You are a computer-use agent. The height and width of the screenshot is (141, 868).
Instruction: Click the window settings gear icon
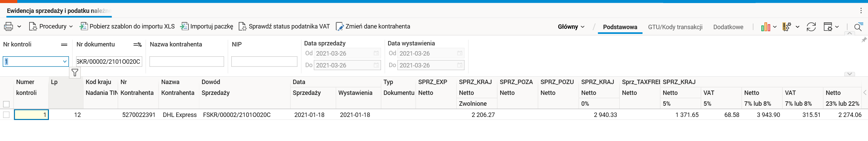pyautogui.click(x=828, y=27)
